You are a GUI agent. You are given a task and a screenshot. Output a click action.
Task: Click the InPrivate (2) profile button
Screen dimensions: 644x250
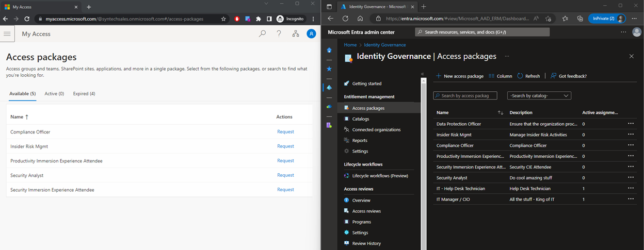(x=607, y=18)
